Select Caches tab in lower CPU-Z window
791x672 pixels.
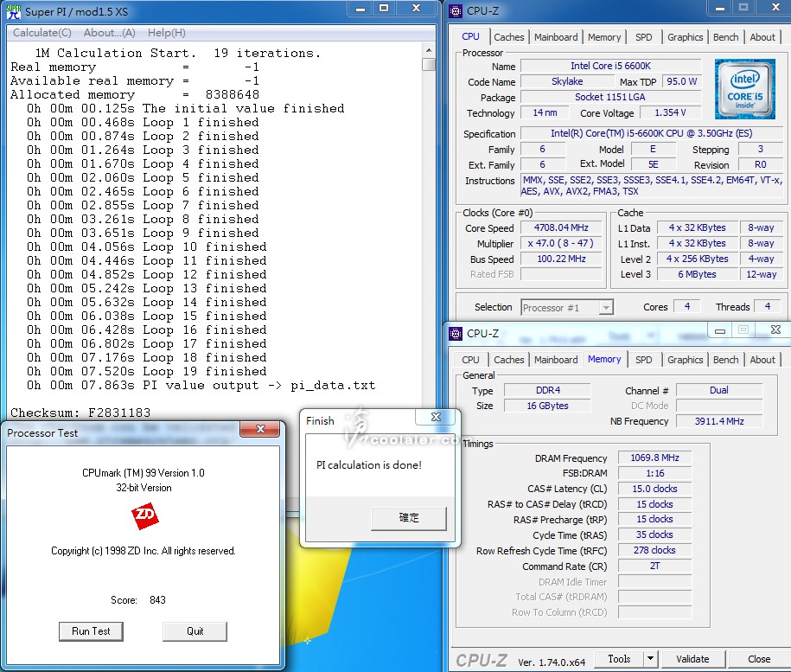[508, 360]
